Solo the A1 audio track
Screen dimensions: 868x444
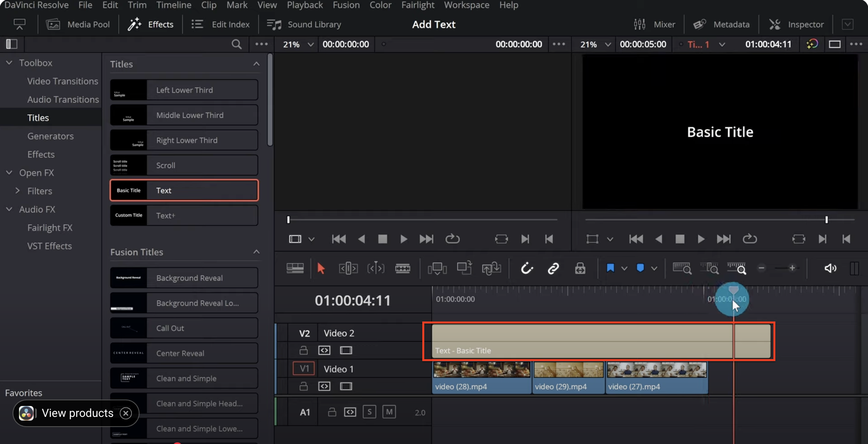pyautogui.click(x=369, y=412)
